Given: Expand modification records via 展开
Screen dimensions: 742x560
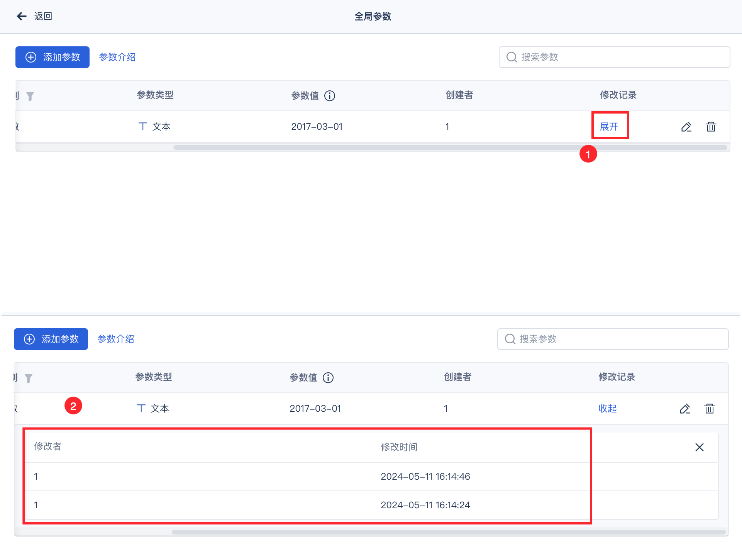Looking at the screenshot, I should coord(609,127).
